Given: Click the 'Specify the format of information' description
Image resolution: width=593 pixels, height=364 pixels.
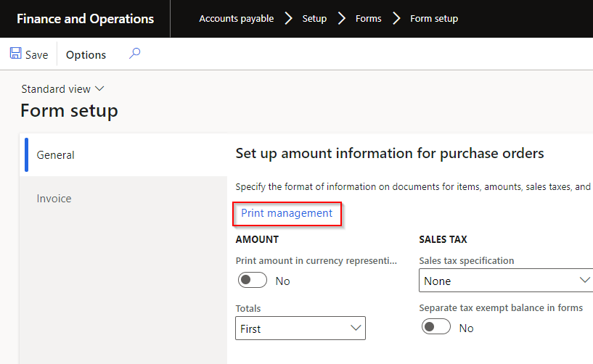Looking at the screenshot, I should point(413,187).
